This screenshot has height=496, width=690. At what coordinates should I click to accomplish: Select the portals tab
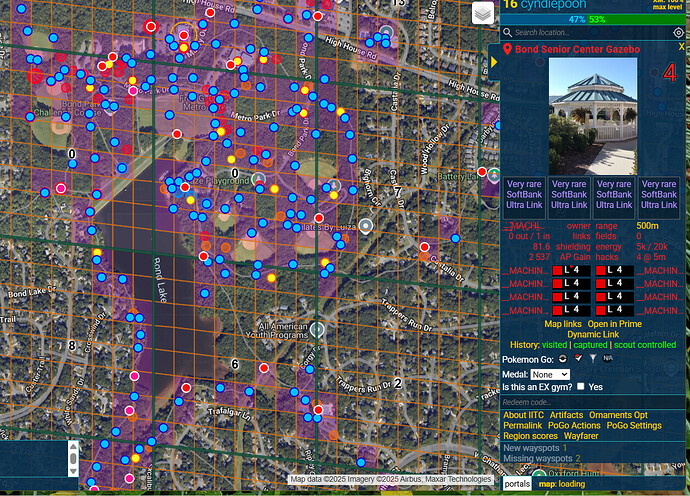pyautogui.click(x=517, y=484)
